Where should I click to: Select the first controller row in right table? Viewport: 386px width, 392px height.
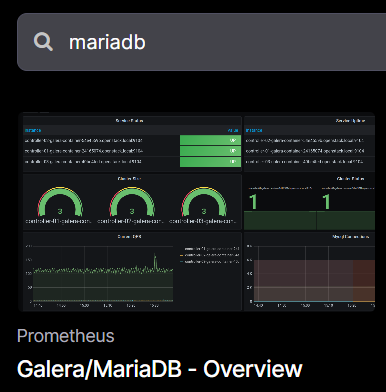(309, 140)
